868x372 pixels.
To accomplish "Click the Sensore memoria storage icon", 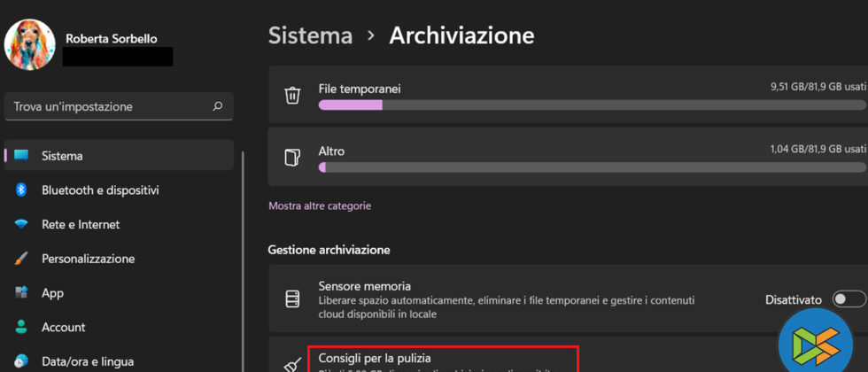I will tap(292, 299).
